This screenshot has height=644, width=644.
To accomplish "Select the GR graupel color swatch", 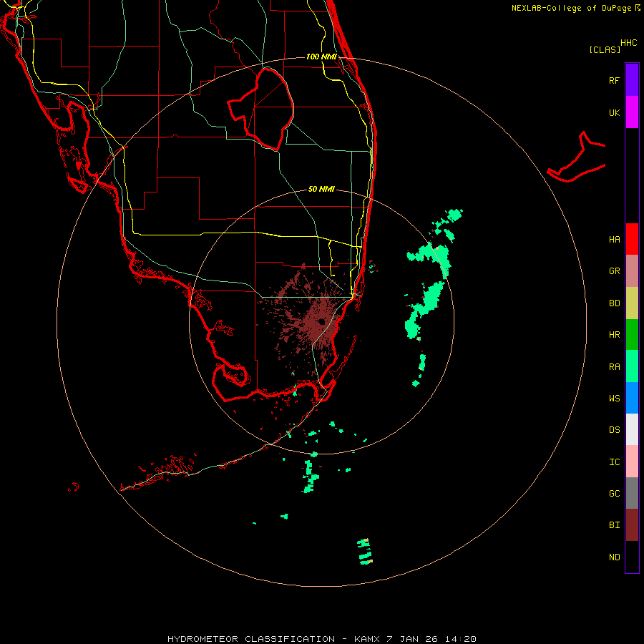I will (632, 270).
